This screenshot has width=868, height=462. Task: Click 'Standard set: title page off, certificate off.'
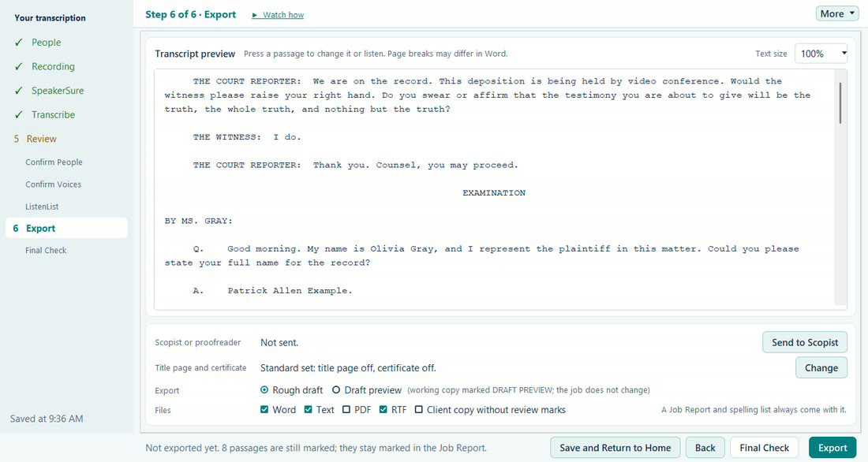click(348, 368)
